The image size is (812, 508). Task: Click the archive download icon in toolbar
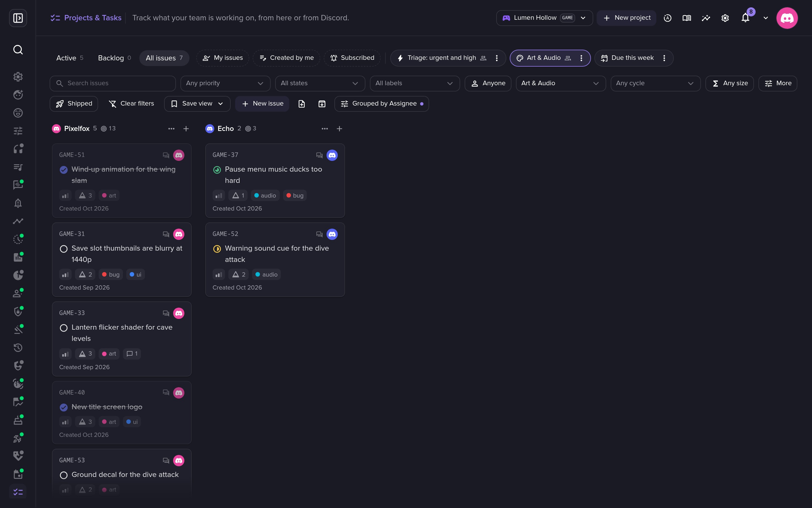[322, 104]
